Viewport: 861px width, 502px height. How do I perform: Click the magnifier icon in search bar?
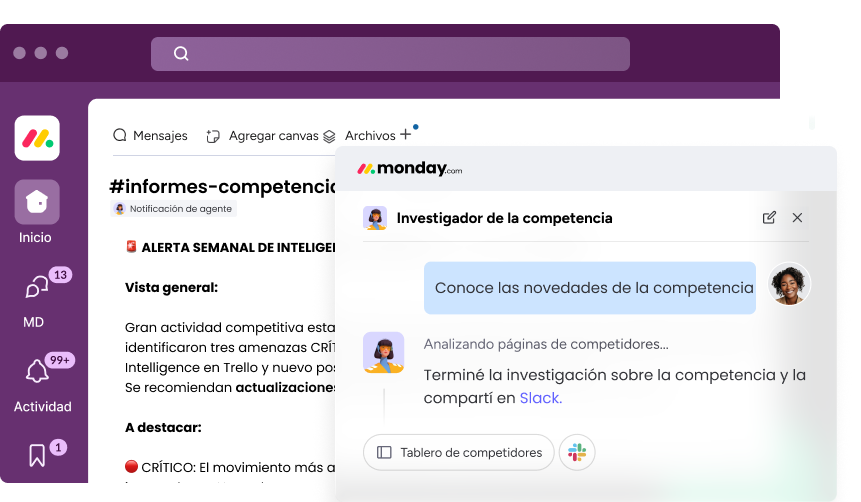click(181, 53)
